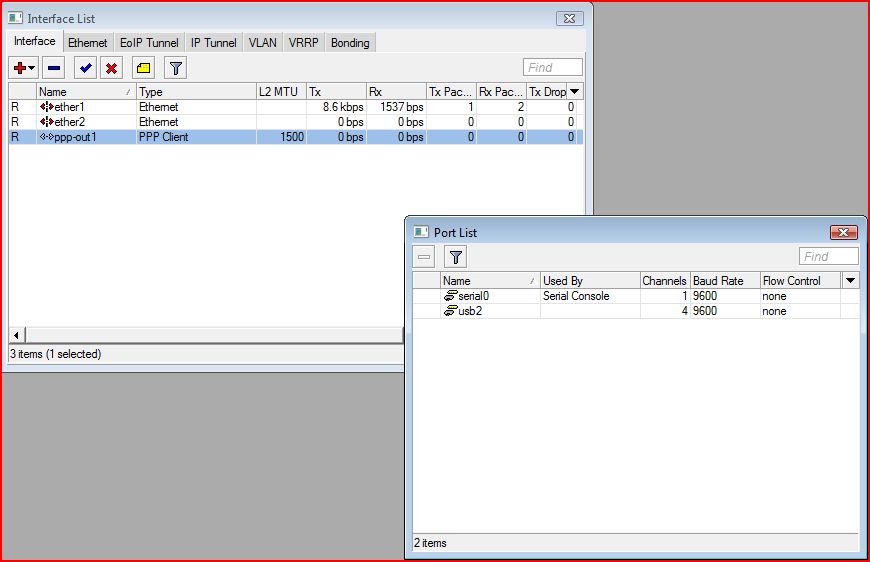Select the ether1 interface row

tap(296, 107)
